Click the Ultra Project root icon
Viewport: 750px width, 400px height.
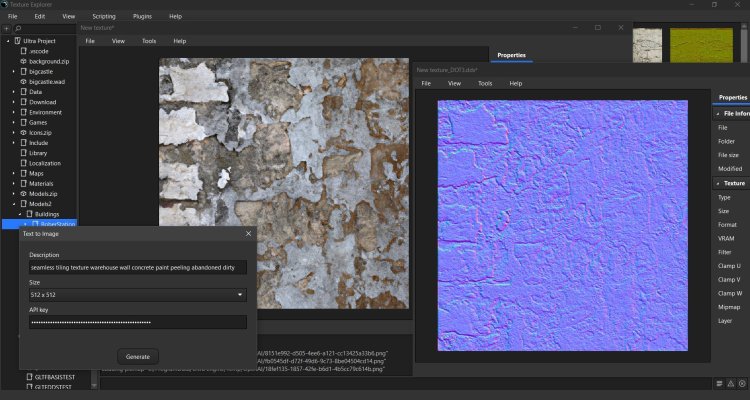coord(18,40)
